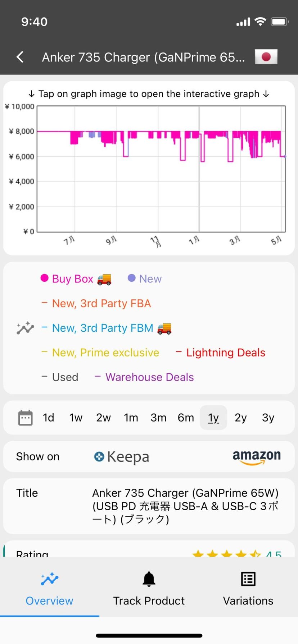Toggle Buy Box graph series
The image size is (298, 644).
click(x=76, y=279)
